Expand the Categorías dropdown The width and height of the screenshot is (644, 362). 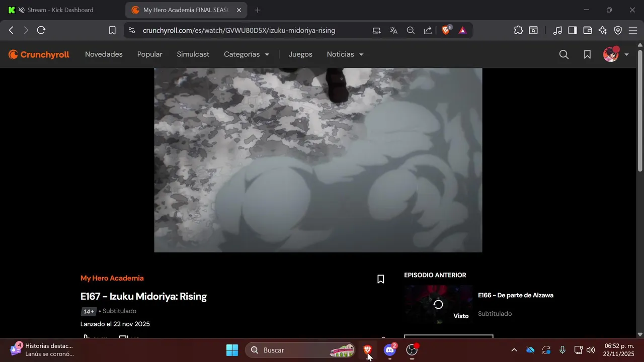click(x=247, y=54)
